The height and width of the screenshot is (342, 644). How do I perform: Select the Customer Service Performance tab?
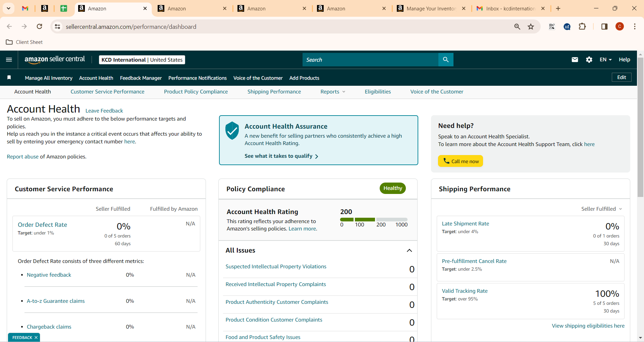(x=107, y=92)
